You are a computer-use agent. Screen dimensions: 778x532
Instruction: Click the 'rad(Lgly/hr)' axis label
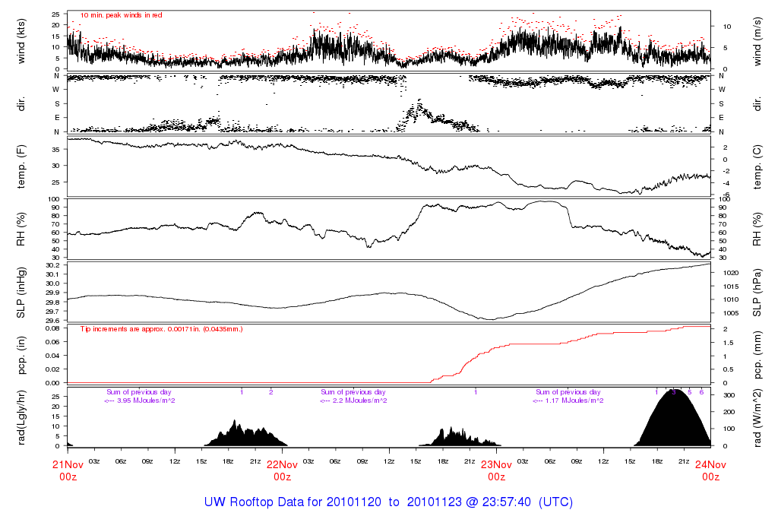click(21, 417)
